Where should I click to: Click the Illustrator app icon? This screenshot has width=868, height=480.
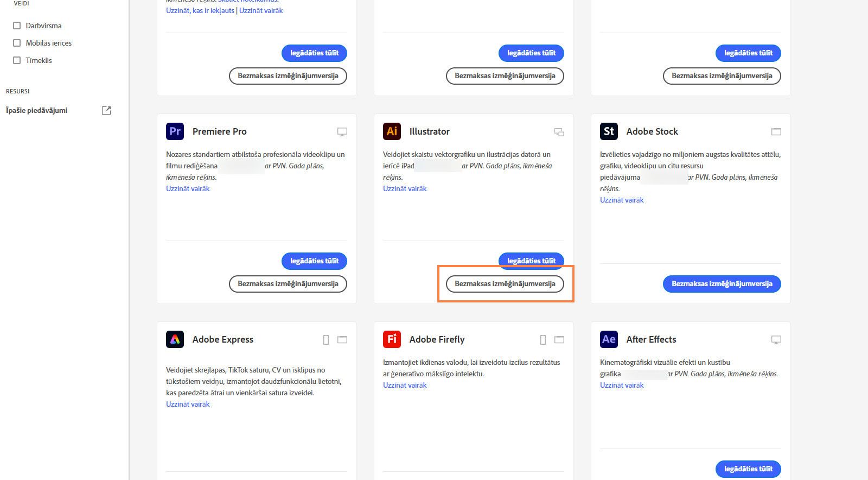tap(392, 131)
